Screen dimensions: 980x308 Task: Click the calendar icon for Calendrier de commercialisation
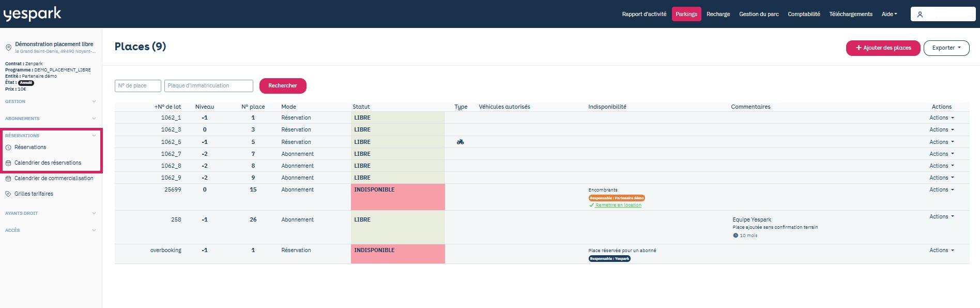click(8, 179)
